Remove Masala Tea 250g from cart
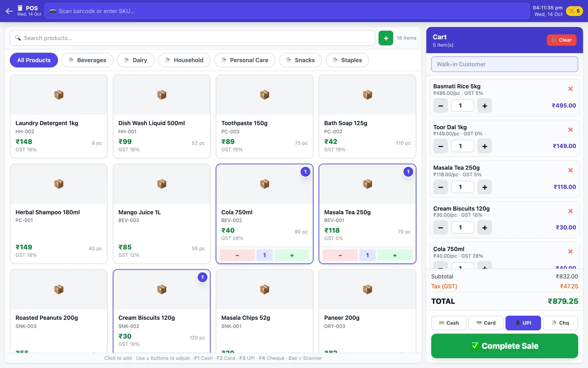The image size is (588, 368). point(570,170)
